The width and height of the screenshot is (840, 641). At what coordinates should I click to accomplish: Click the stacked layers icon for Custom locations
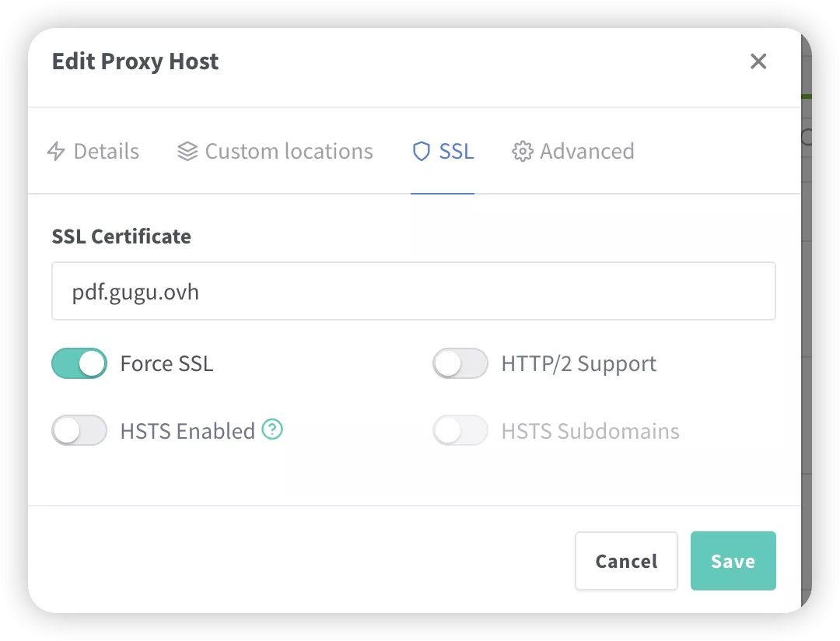click(x=187, y=151)
